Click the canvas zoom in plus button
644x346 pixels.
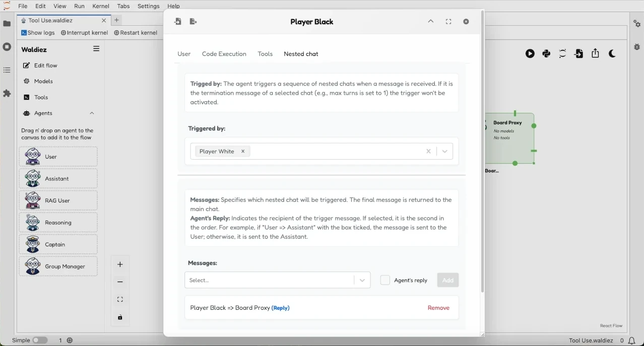[120, 264]
